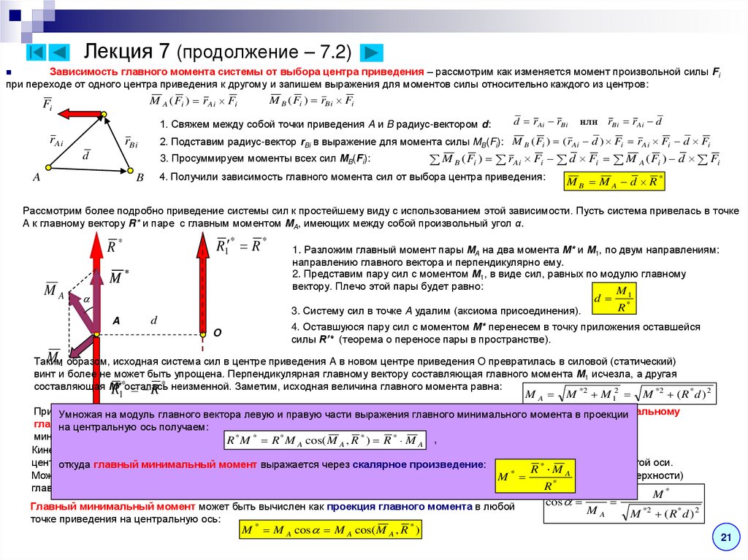Go to next slide arrow button

(372, 53)
